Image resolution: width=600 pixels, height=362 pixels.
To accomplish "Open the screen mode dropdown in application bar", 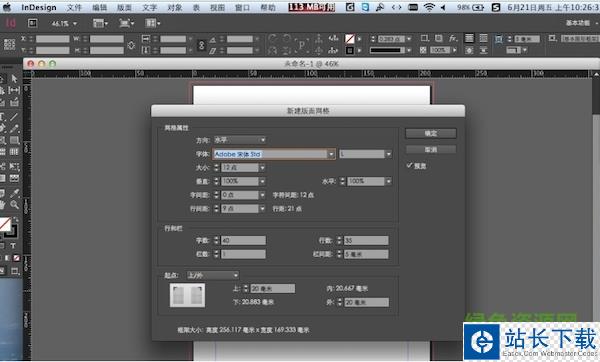I will (126, 23).
